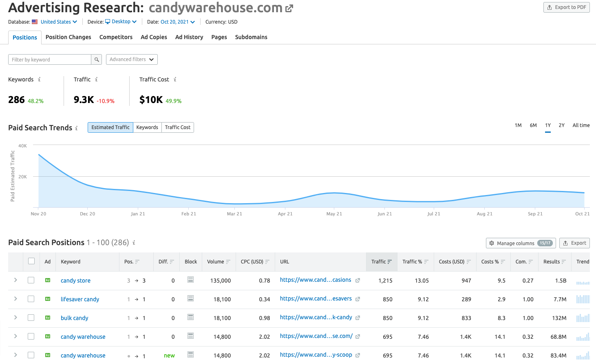Click info icon next to Traffic

click(x=96, y=79)
